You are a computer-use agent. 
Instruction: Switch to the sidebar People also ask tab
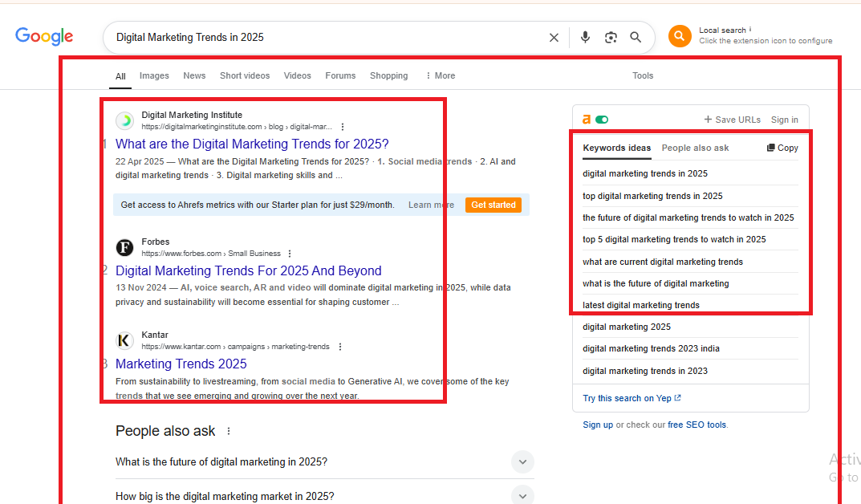coord(695,148)
